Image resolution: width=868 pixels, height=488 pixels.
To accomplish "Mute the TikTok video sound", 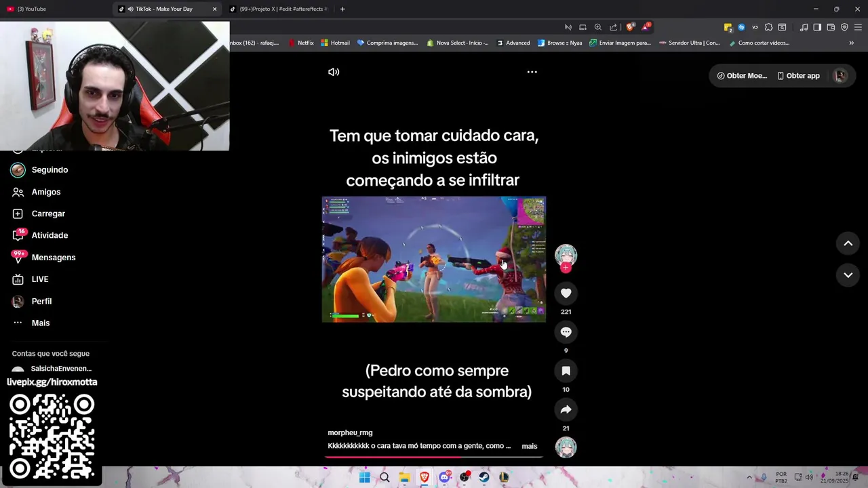I will (x=334, y=72).
